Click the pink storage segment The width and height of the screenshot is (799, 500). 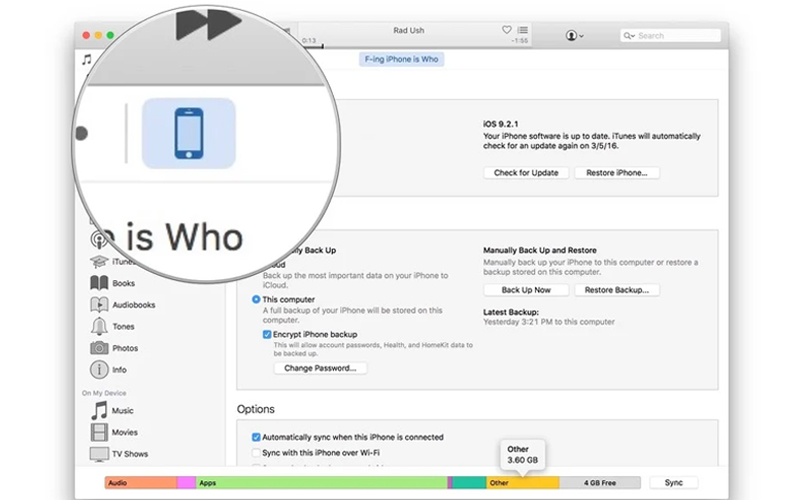tap(187, 483)
